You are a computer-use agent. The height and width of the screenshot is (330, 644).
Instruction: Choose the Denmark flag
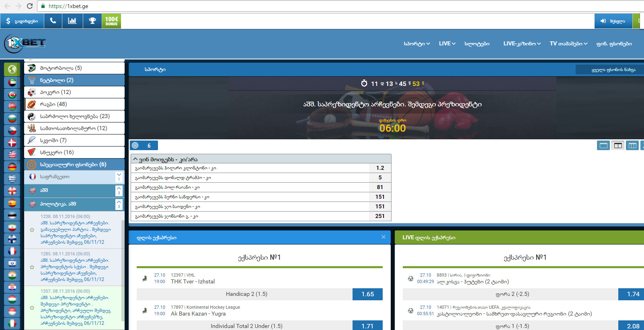(12, 143)
